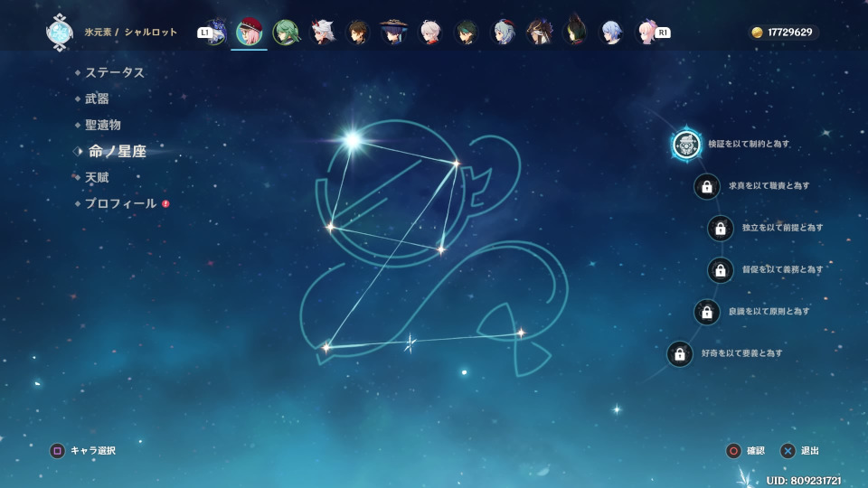Select the pink-haired portrait beside R1
Viewport: 868px width, 488px height.
(x=646, y=33)
